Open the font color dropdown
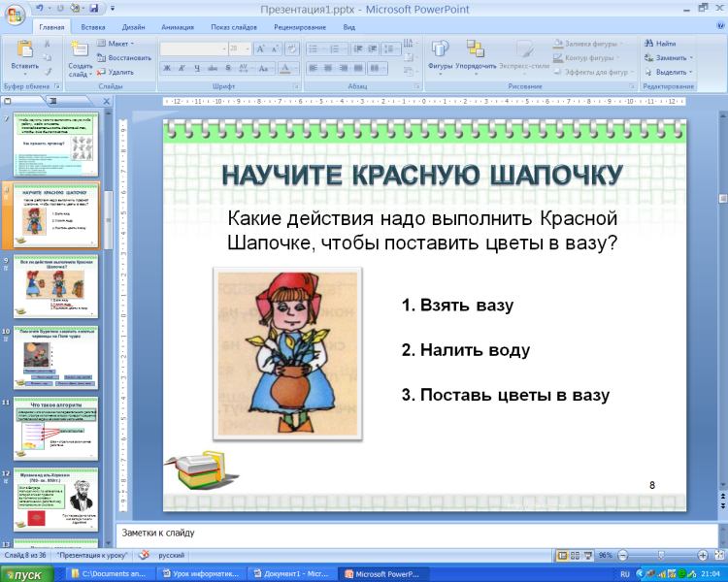This screenshot has height=582, width=728. click(x=295, y=68)
